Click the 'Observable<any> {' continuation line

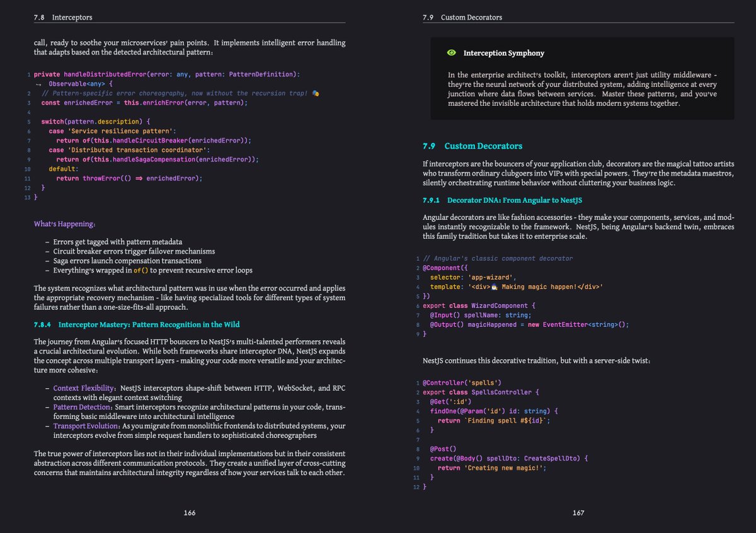80,84
